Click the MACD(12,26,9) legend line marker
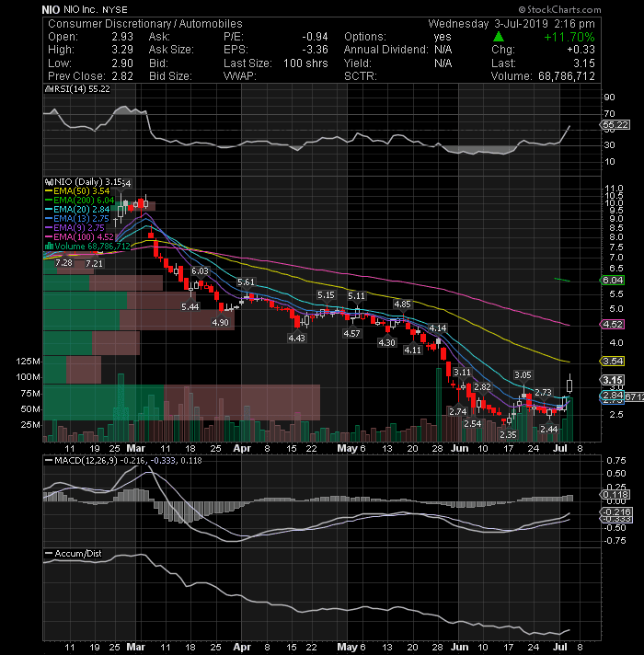The width and height of the screenshot is (644, 655). point(49,461)
